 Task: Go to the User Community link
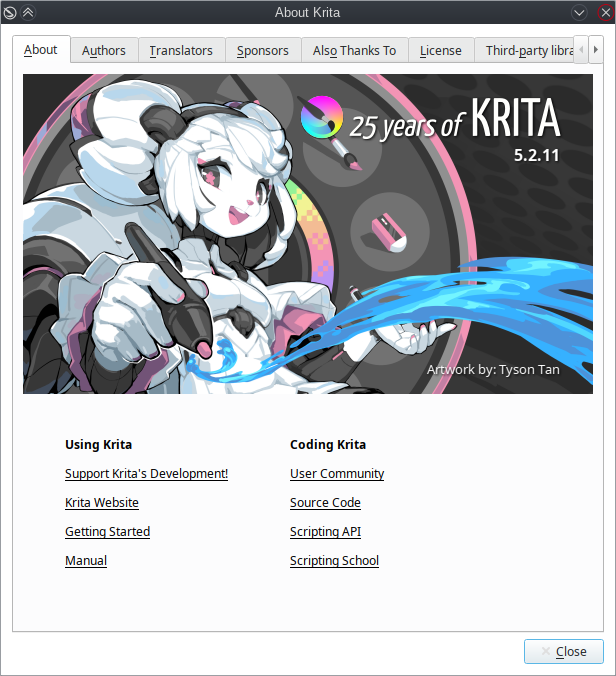point(337,474)
